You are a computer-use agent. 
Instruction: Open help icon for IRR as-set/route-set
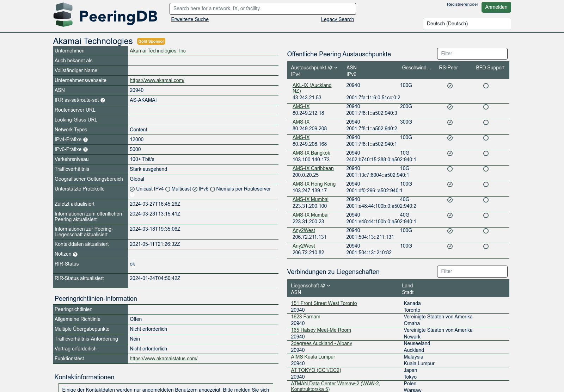[x=103, y=100]
